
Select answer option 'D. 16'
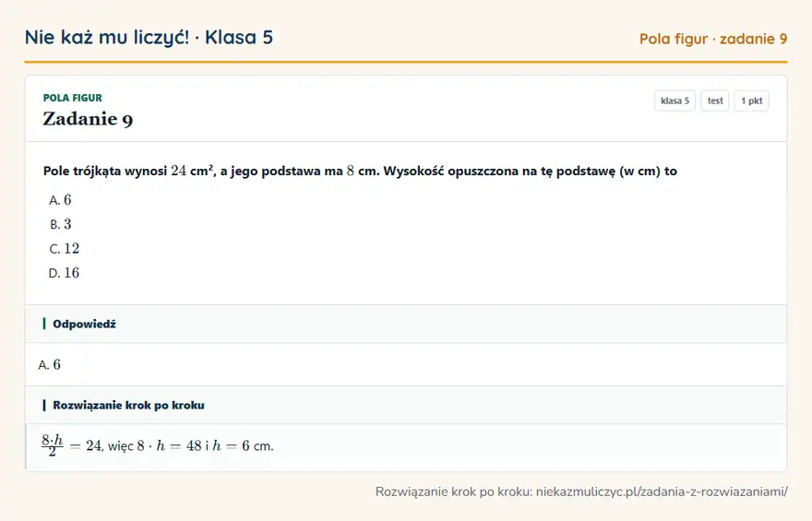pyautogui.click(x=65, y=273)
